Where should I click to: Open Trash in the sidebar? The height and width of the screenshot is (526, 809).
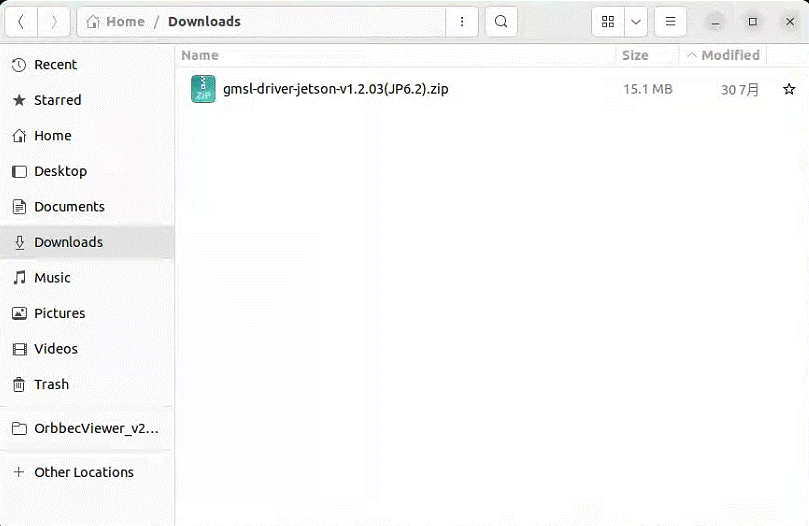(x=87, y=385)
